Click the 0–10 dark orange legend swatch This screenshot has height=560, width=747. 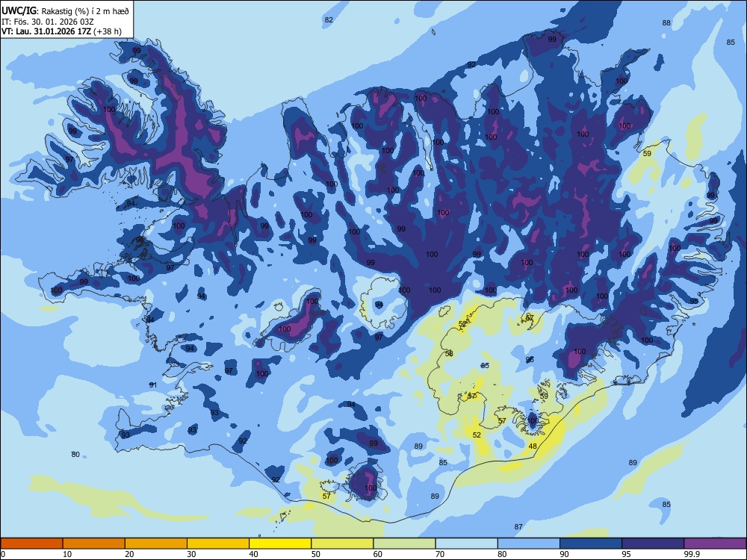point(31,544)
